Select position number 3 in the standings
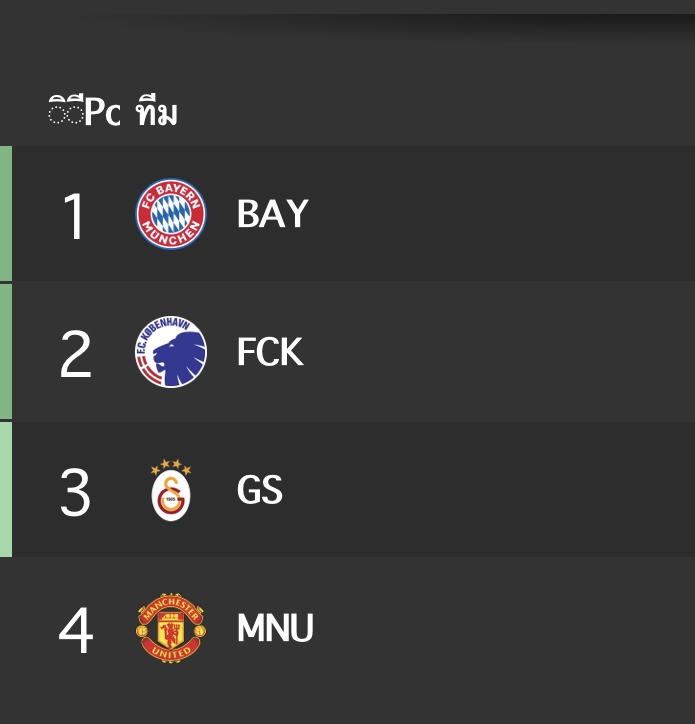Viewport: 695px width, 724px height. click(x=75, y=492)
